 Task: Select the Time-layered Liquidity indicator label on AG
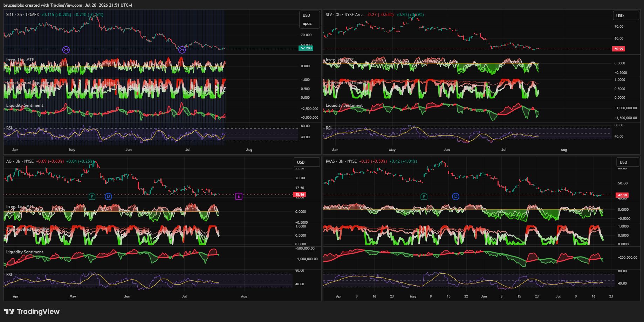coord(27,229)
